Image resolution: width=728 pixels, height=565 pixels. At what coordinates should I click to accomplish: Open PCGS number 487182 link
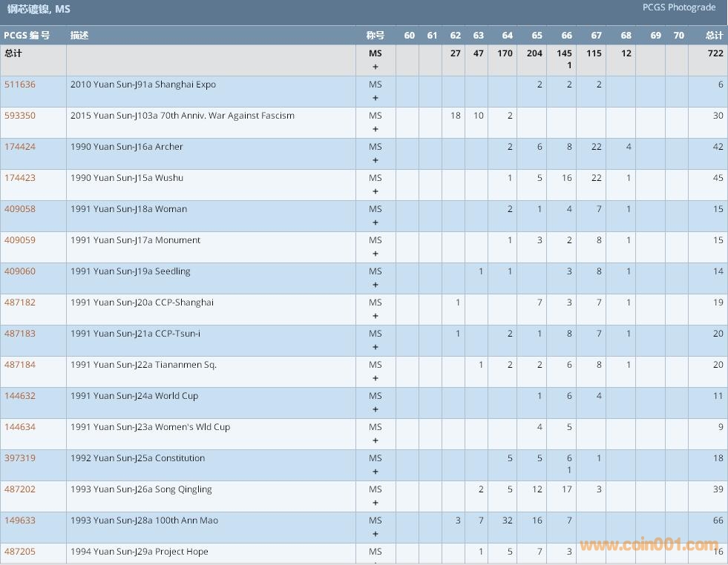point(20,303)
